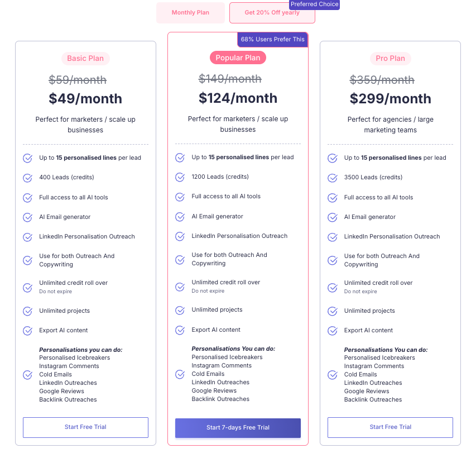Click the checkmark beside Popular Plan's "1200 Leads (credits)"
Screen dimensions: 476x458
[180, 177]
